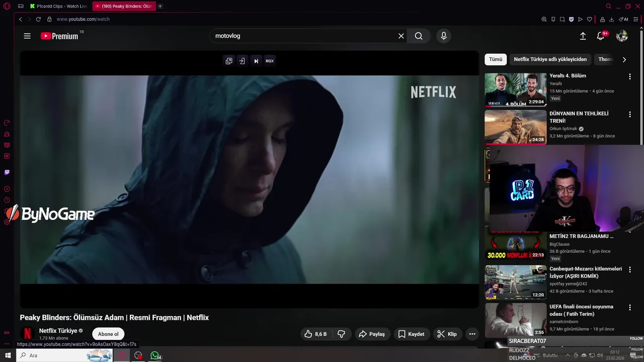Open the browser downloads panel
Image resolution: width=644 pixels, height=362 pixels.
point(611,19)
